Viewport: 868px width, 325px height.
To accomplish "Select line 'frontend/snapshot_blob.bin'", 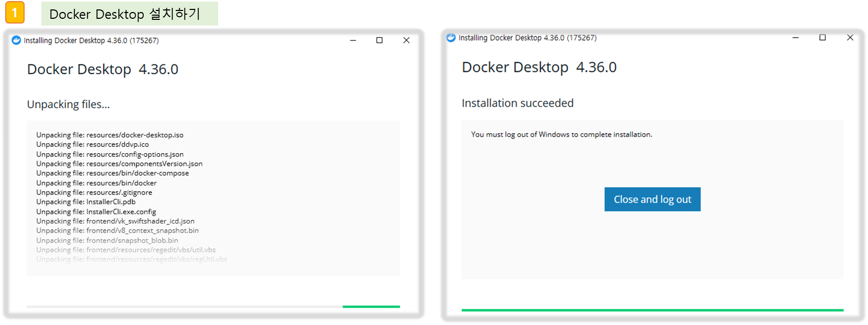I will 132,240.
